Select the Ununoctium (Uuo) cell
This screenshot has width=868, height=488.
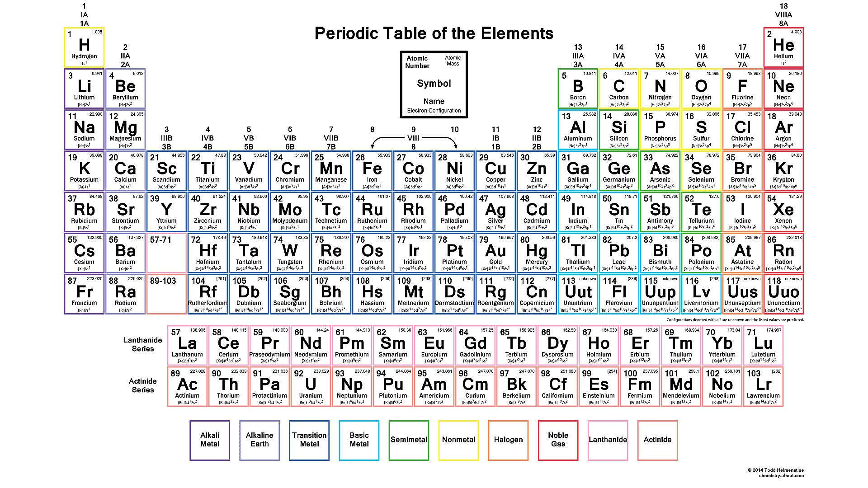click(x=783, y=294)
